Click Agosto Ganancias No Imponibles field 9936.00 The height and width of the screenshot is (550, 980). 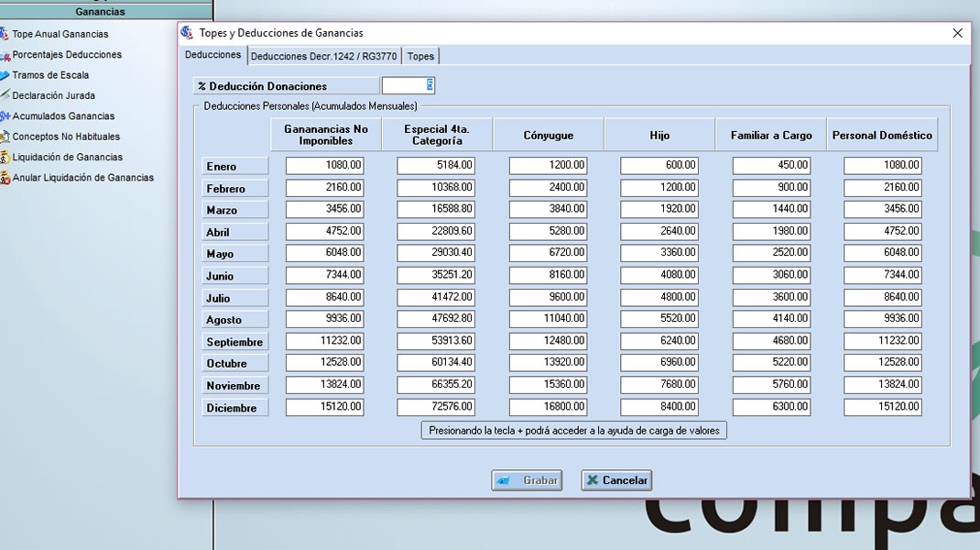point(325,318)
